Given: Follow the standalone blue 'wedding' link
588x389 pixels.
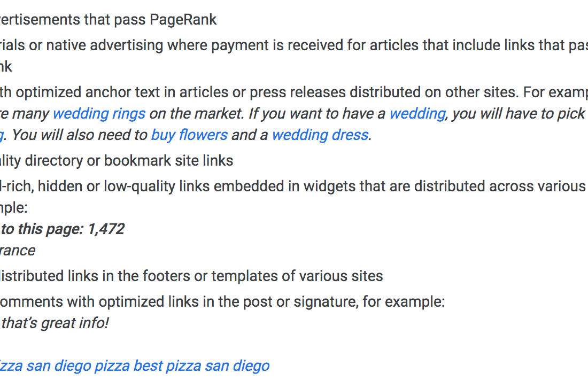Looking at the screenshot, I should tap(417, 114).
